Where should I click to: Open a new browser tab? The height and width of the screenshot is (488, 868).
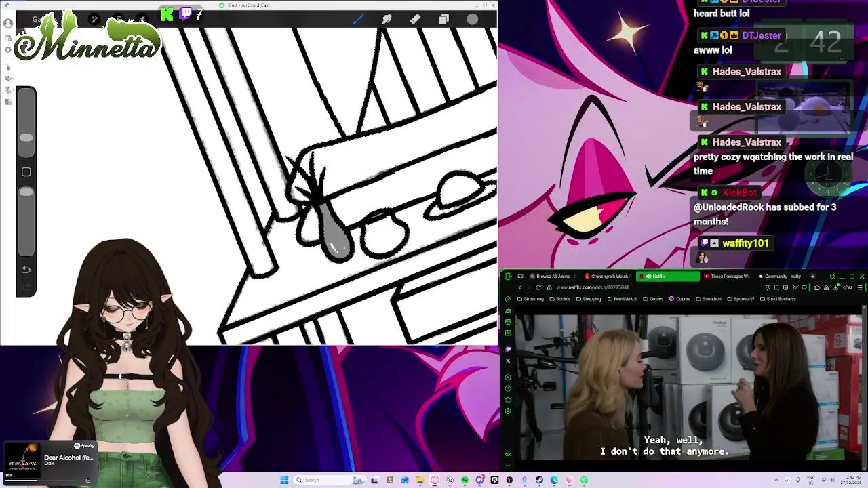click(x=812, y=277)
